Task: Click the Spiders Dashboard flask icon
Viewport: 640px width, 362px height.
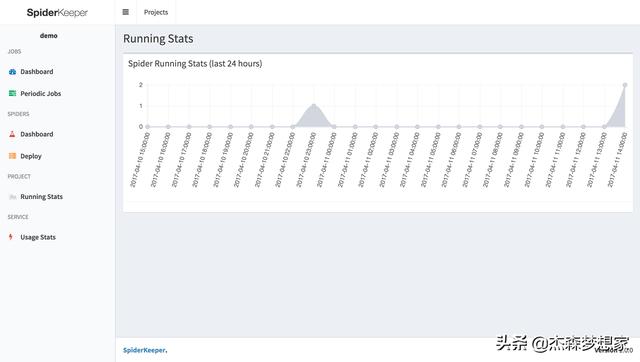Action: click(x=12, y=134)
